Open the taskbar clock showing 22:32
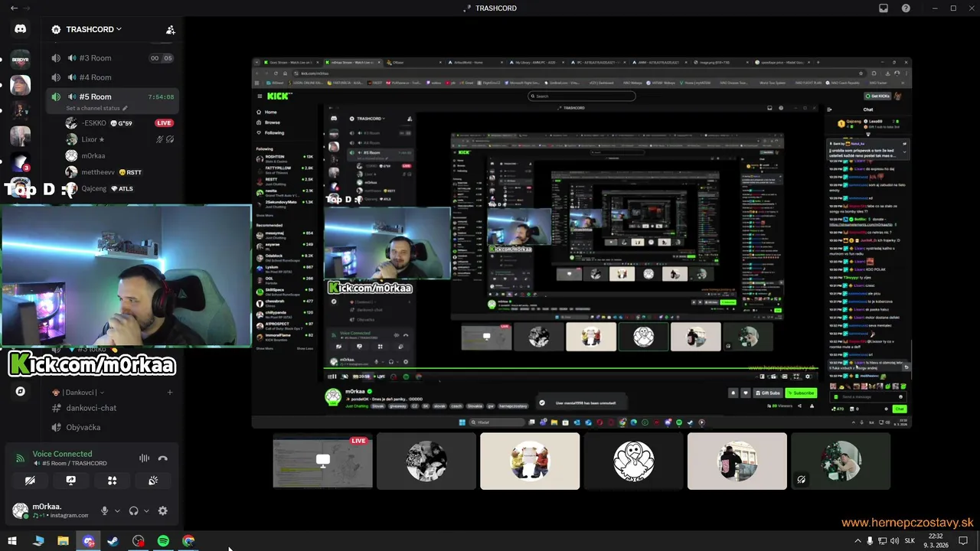The image size is (980, 551). (x=936, y=541)
